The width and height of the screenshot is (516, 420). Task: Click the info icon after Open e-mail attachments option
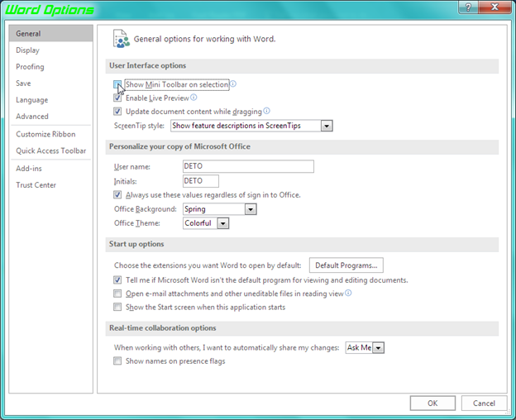coord(348,293)
